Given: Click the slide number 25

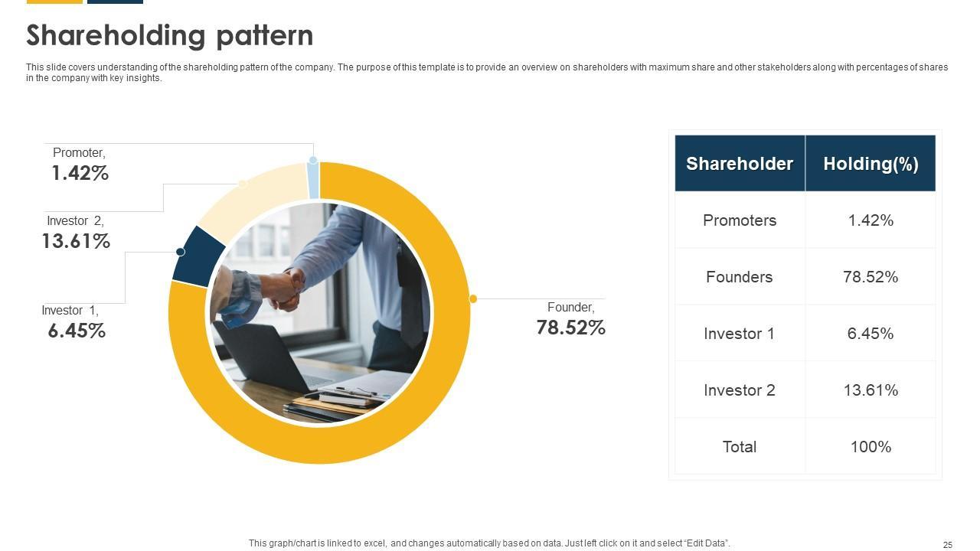Looking at the screenshot, I should 948,545.
